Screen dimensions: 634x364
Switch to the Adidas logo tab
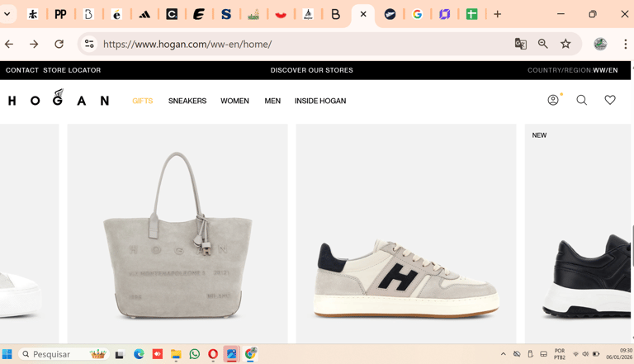(144, 15)
